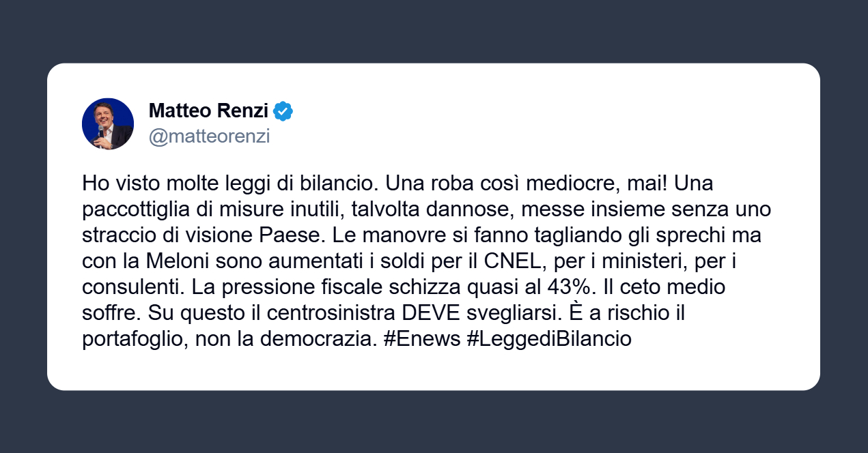The width and height of the screenshot is (868, 453).
Task: Click the blue verified badge
Action: (x=283, y=111)
